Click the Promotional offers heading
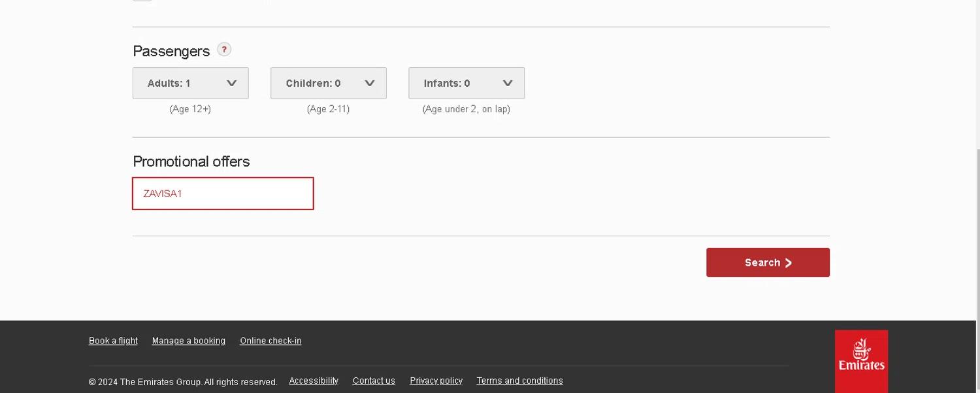Viewport: 980px width, 393px height. click(191, 162)
